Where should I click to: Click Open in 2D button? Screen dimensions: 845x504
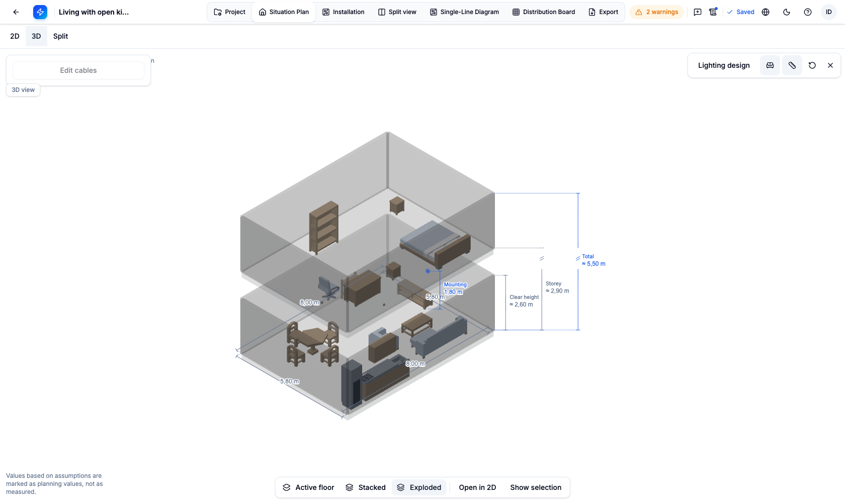tap(477, 487)
